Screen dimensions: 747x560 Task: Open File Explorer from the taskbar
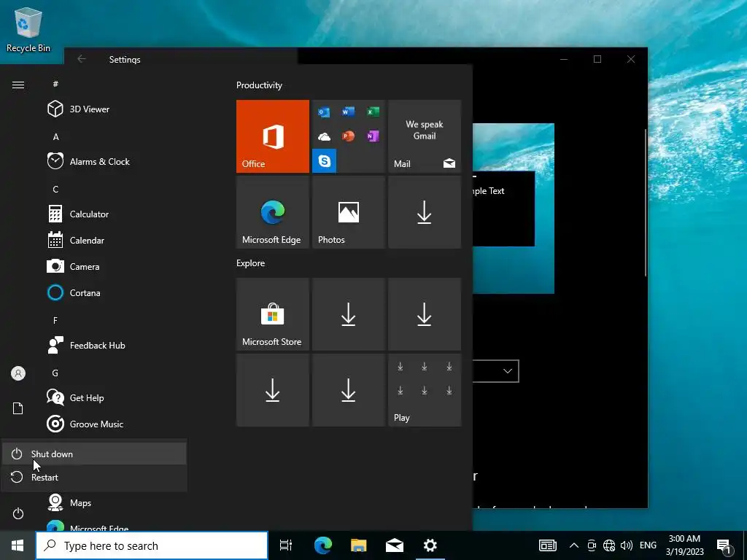click(358, 545)
